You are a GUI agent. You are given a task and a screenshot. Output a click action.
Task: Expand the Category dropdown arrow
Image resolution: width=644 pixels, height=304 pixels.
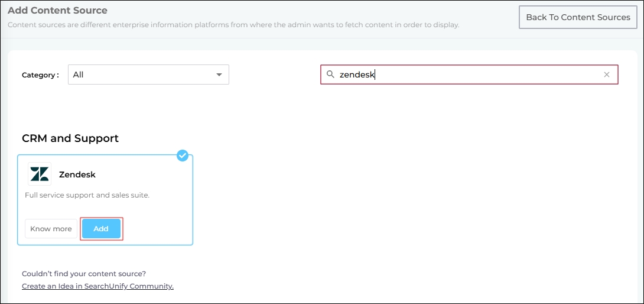tap(219, 75)
